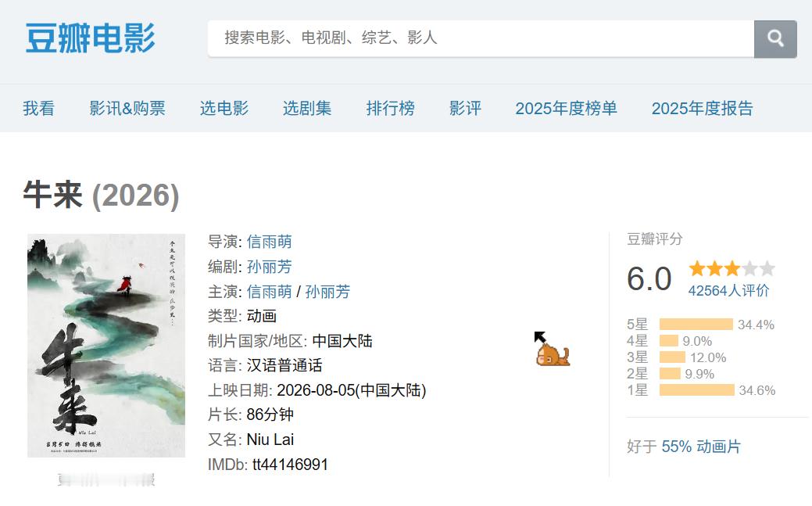Go to 影讯&购票 section
Image resolution: width=812 pixels, height=506 pixels.
(127, 109)
